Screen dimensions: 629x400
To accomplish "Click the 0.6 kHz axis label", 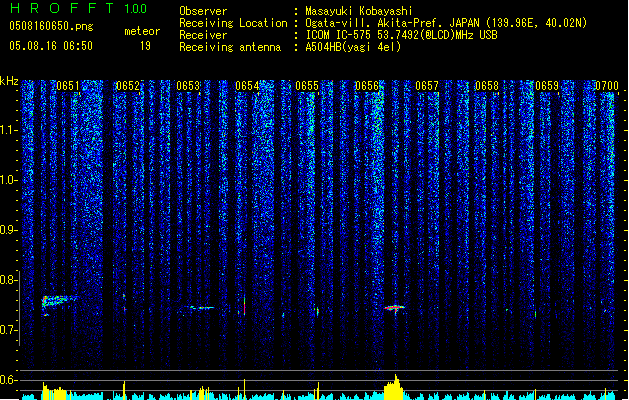I will pyautogui.click(x=9, y=380).
